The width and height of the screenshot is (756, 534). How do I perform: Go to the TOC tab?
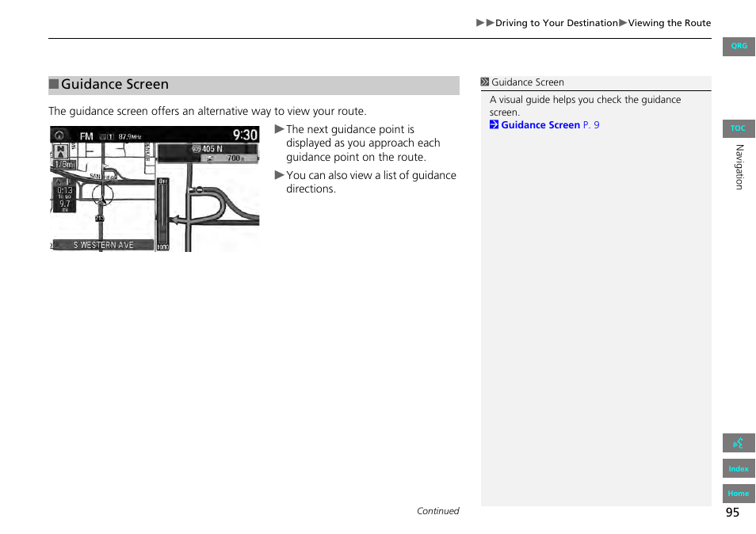click(738, 128)
